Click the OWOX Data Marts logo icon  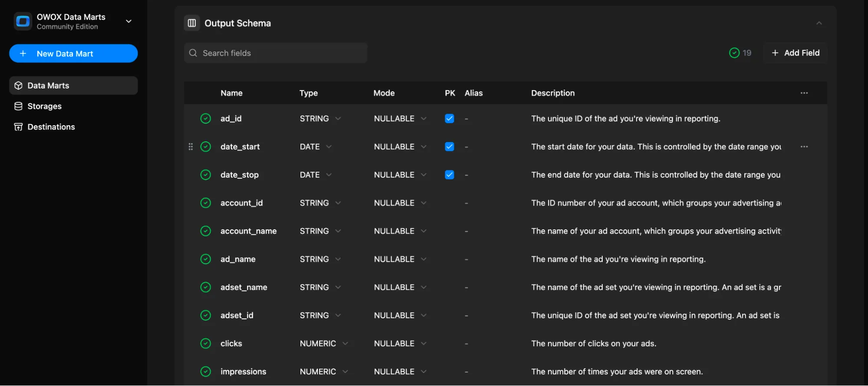[x=23, y=21]
